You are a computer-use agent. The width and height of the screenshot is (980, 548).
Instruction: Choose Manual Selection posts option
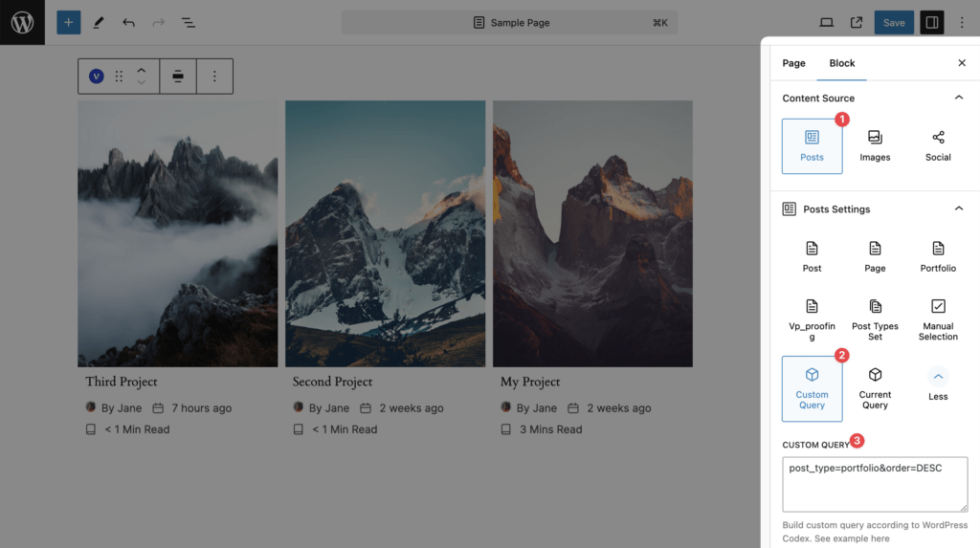click(x=938, y=321)
